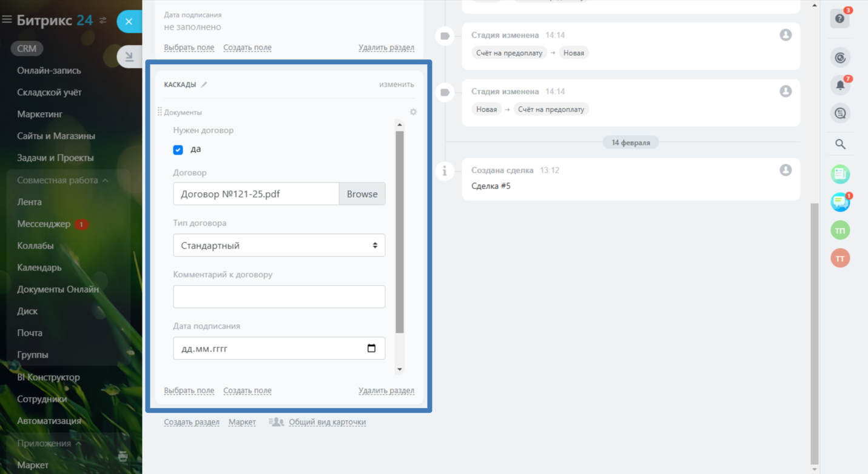Open the CRM menu item in the sidebar

point(27,48)
